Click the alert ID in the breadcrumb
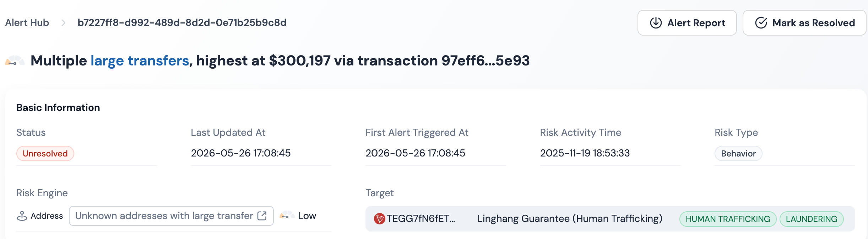868x239 pixels. [x=182, y=23]
